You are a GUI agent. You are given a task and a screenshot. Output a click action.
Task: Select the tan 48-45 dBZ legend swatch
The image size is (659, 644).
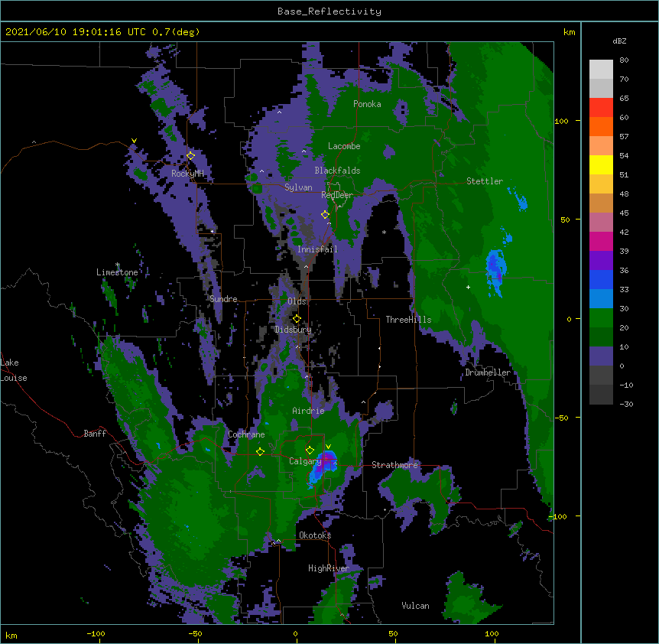point(601,203)
